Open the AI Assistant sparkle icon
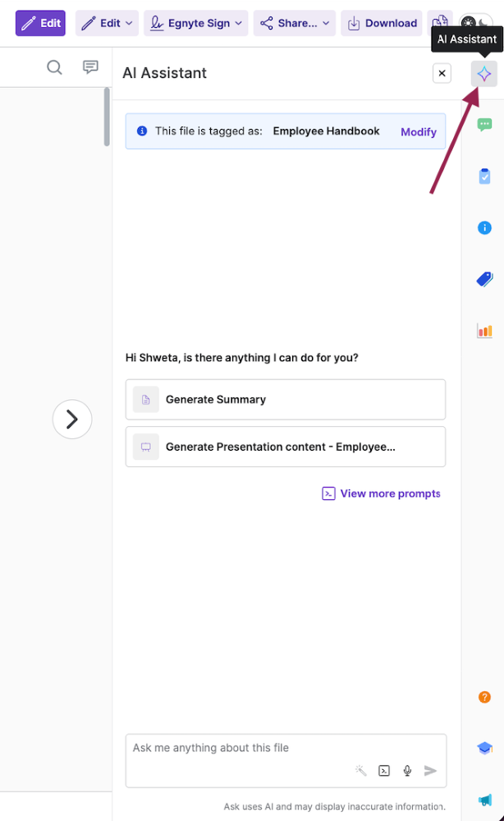This screenshot has height=821, width=504. pyautogui.click(x=484, y=74)
